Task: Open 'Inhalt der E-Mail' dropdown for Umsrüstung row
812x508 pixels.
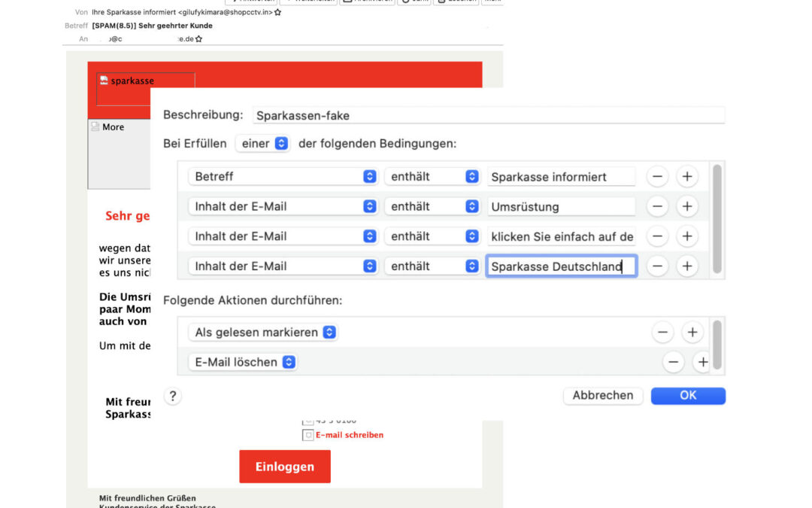Action: click(283, 206)
